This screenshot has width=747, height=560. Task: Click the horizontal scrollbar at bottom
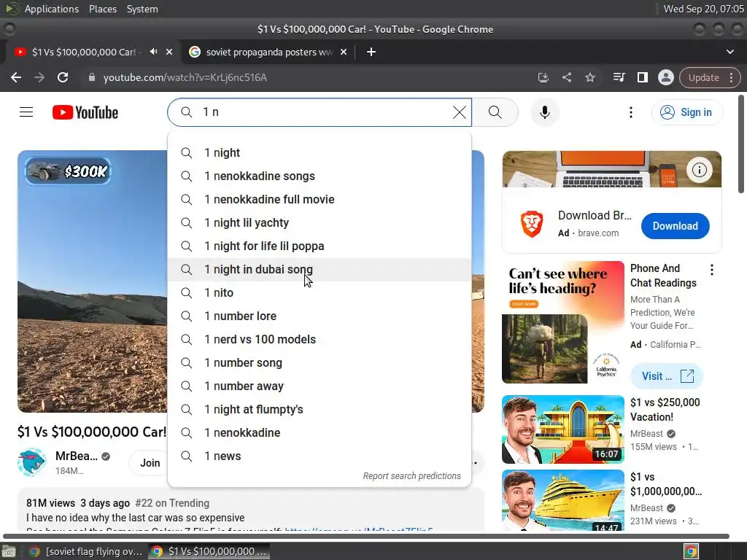coord(366,536)
